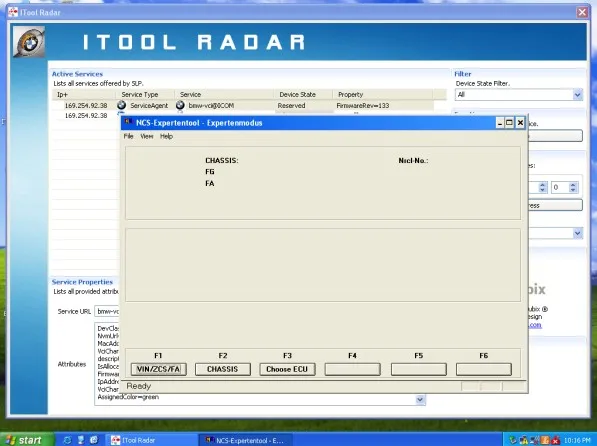Click the NCS-Expertentool title bar icon
Image resolution: width=597 pixels, height=446 pixels.
click(128, 122)
